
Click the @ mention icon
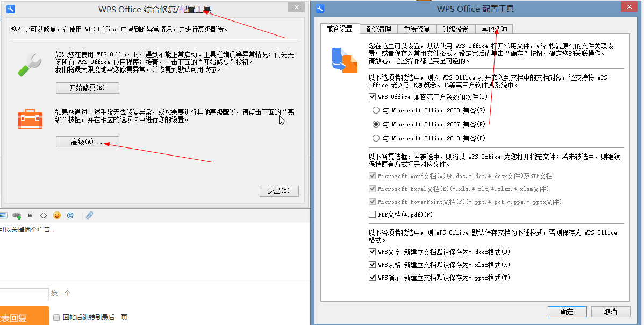coord(70,215)
